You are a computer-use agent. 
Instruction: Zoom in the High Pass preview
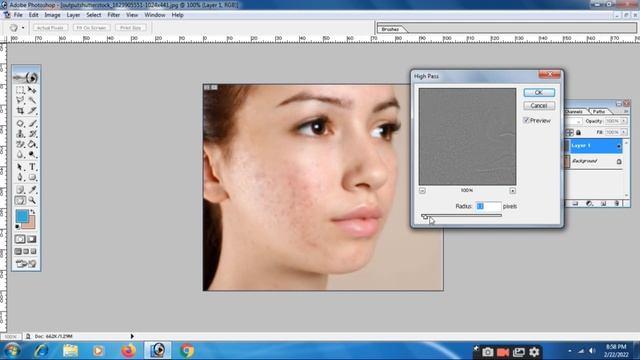[513, 191]
